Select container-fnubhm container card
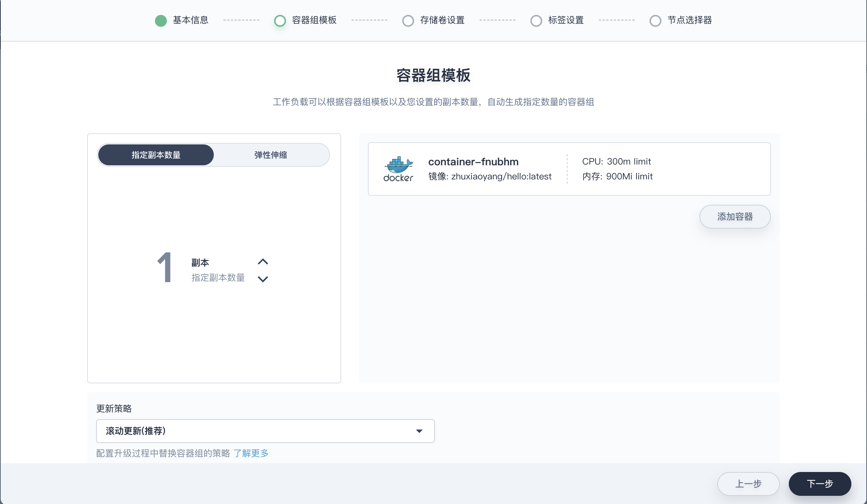This screenshot has width=867, height=504. tap(569, 169)
